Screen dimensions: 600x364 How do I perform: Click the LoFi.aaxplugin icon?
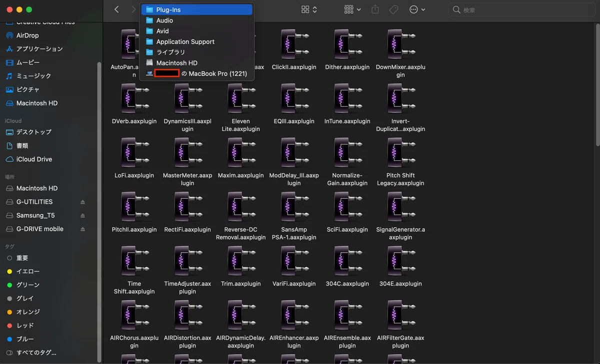tap(134, 153)
